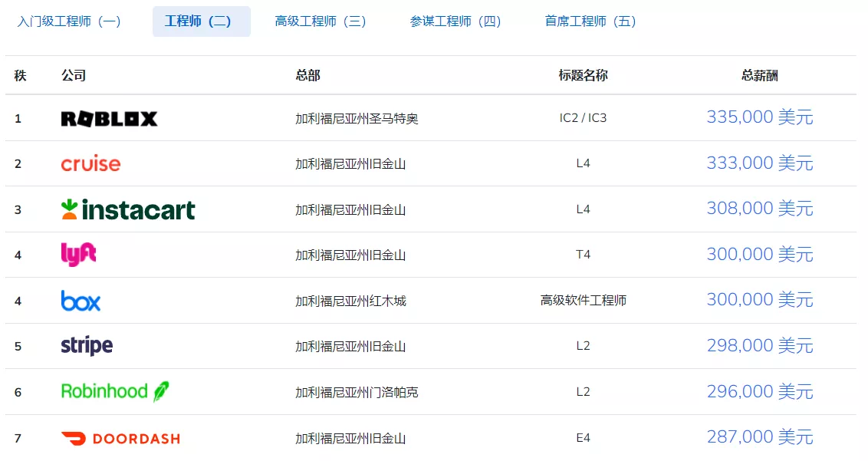Click the 标题名称 column header

(583, 75)
